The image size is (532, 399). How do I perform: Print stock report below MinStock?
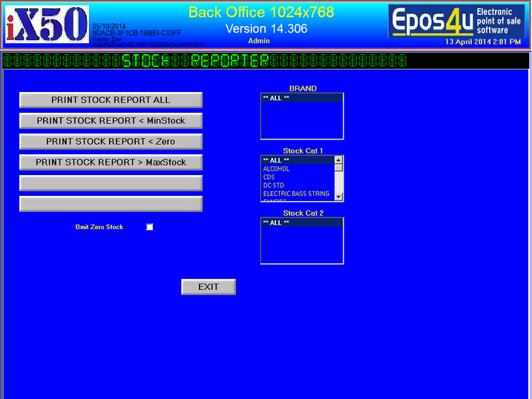click(x=111, y=121)
